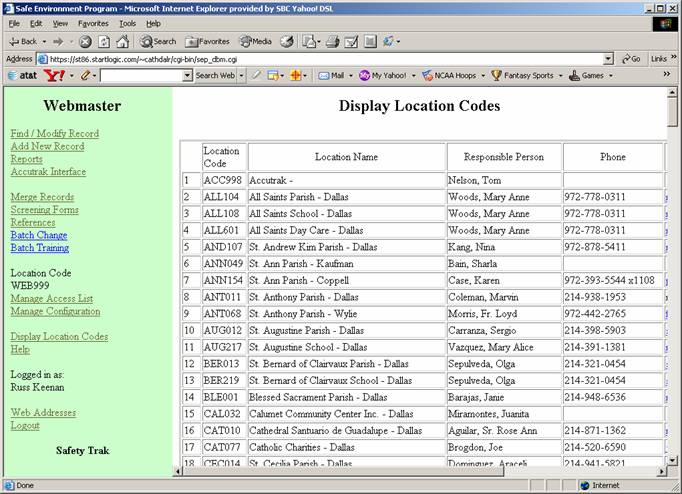
Task: Click the Manage Access List link
Action: [x=51, y=298]
